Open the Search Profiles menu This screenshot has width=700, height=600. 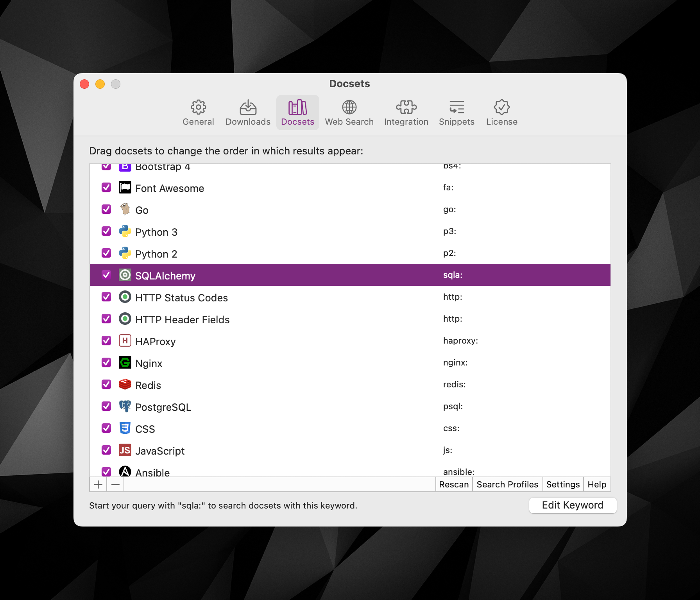pyautogui.click(x=507, y=485)
